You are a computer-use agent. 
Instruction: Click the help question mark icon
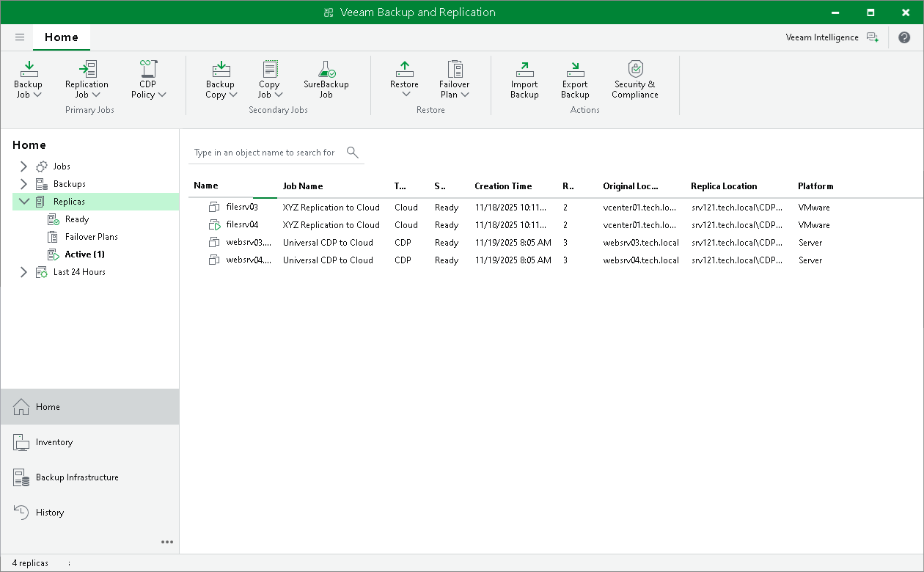click(x=903, y=37)
